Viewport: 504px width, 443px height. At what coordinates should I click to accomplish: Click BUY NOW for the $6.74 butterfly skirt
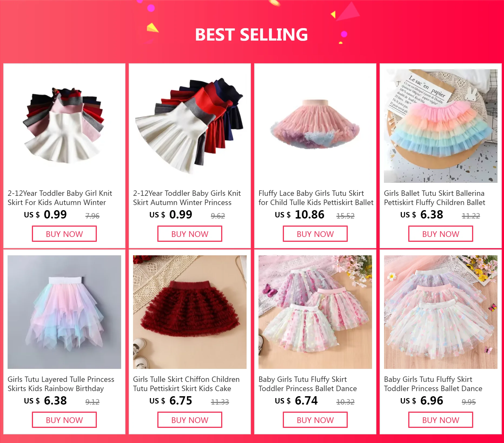(x=315, y=420)
